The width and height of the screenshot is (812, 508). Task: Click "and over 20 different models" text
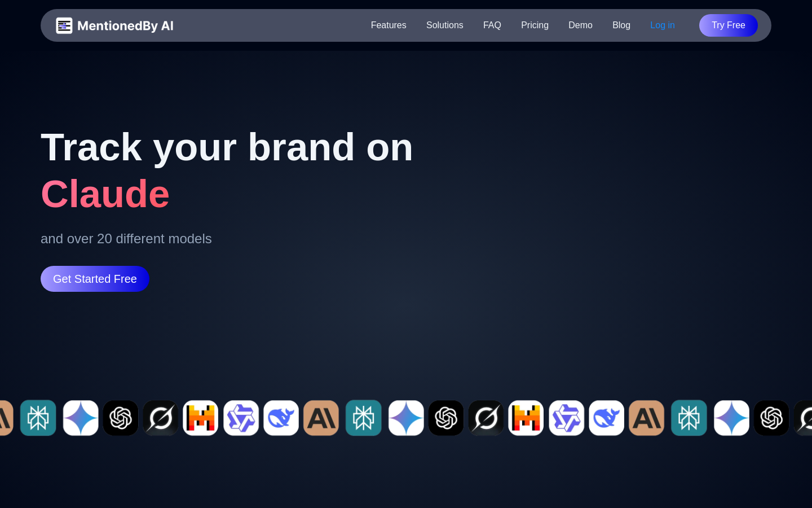click(x=126, y=239)
